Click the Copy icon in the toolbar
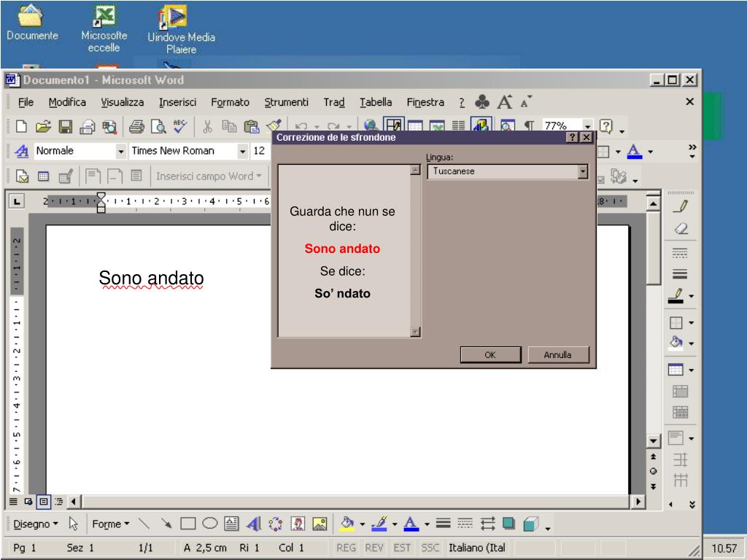747x560 pixels. click(229, 127)
